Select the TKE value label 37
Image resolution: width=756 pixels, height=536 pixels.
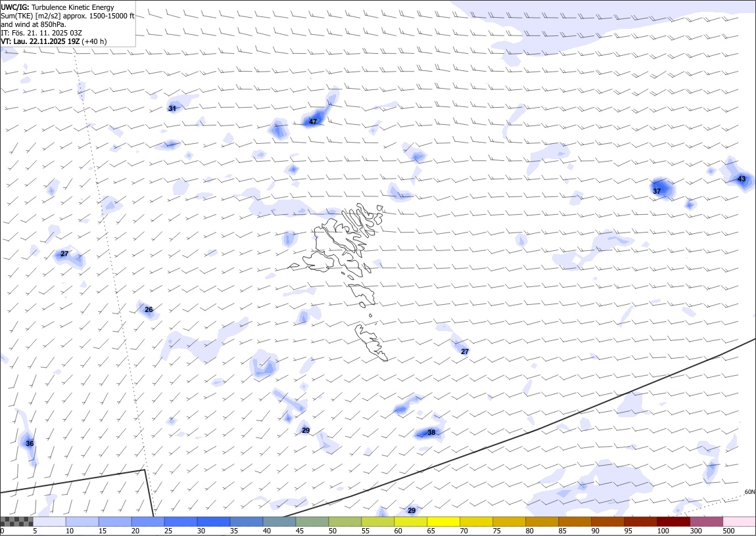(x=657, y=191)
